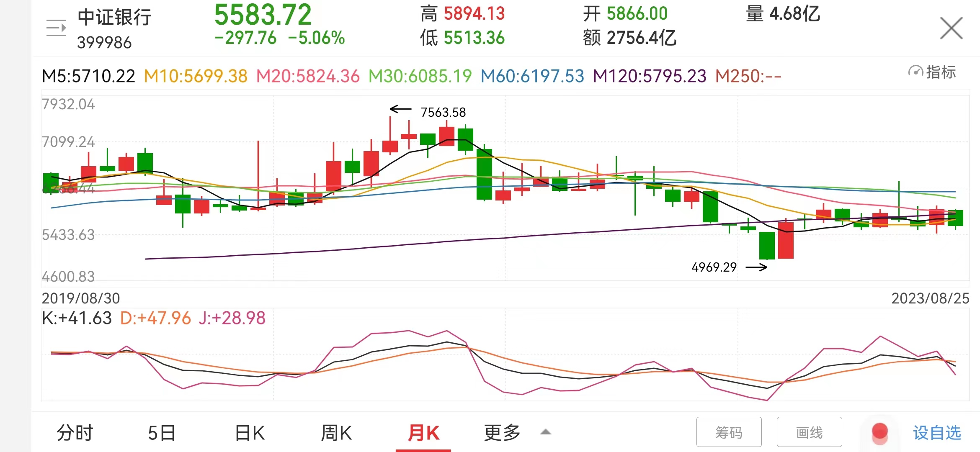Tap the end date 2023/08/25
The image size is (980, 452).
(930, 298)
